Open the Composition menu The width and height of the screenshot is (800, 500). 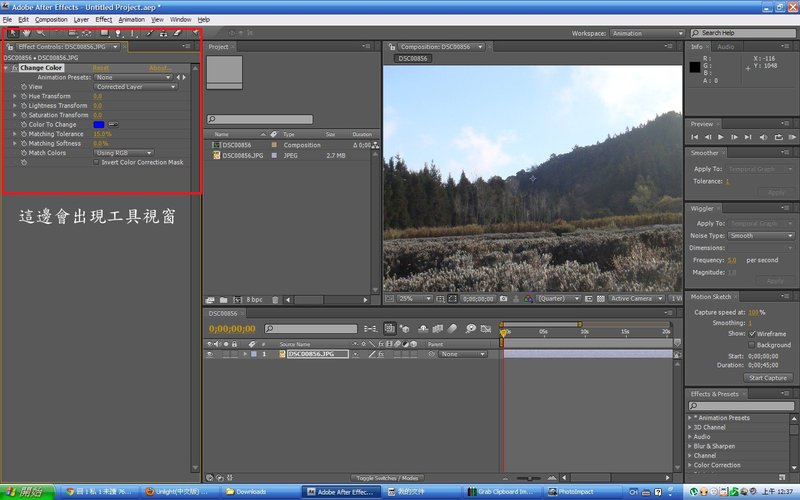(x=51, y=19)
